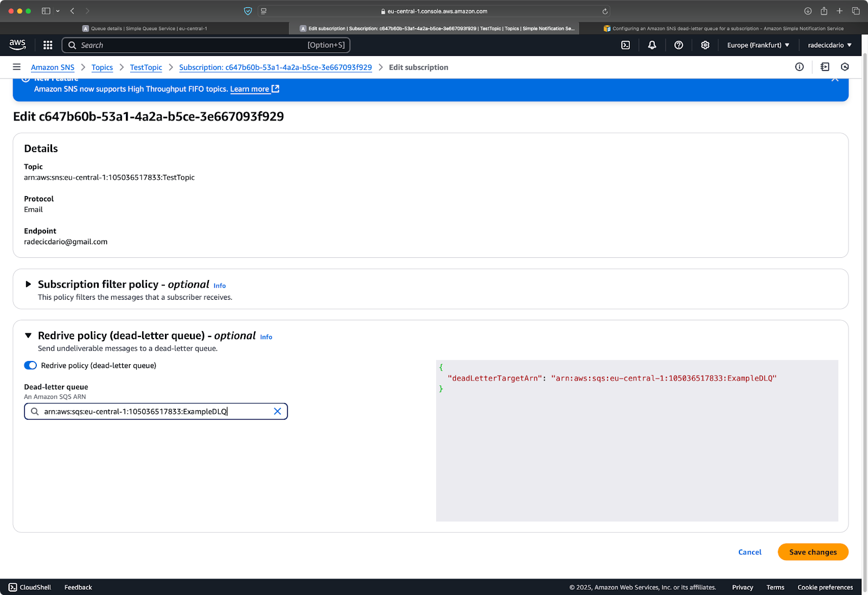Click the topic ARN text under Topic
The width and height of the screenshot is (868, 595).
click(x=109, y=178)
